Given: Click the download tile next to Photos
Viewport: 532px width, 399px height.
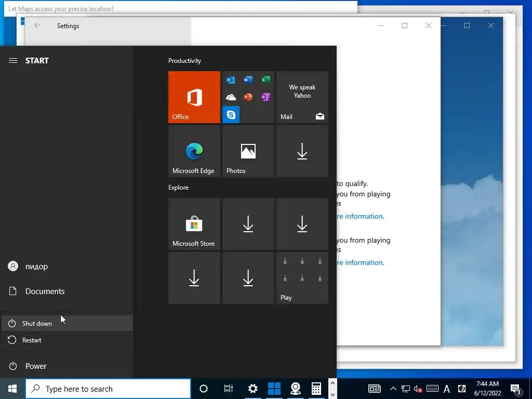Looking at the screenshot, I should pos(302,151).
